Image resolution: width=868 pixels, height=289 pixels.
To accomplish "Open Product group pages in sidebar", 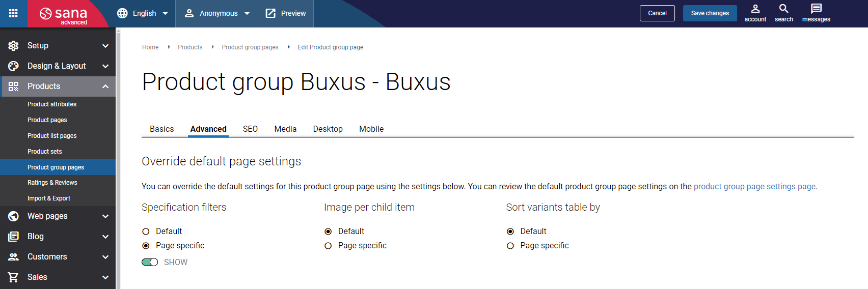I will (x=58, y=167).
